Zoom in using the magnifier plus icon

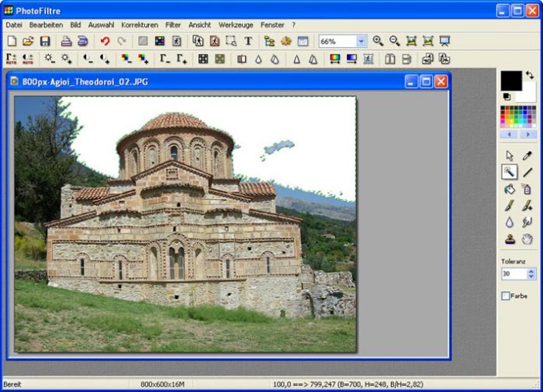(x=378, y=41)
